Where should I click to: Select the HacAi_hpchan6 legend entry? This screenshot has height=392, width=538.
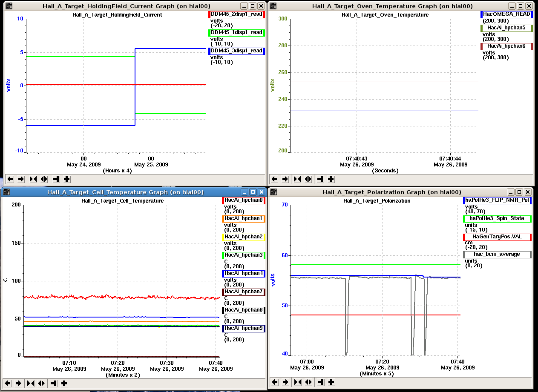(506, 46)
